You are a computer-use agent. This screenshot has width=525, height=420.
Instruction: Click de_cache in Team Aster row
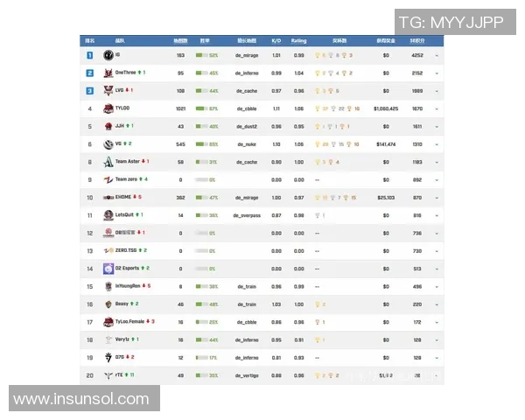[247, 162]
